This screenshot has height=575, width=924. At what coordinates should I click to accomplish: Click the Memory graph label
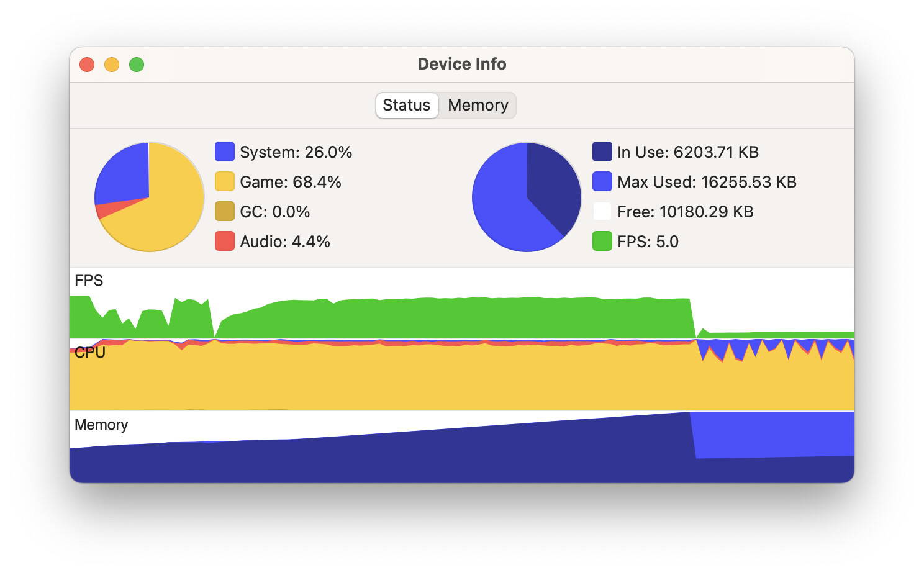click(x=101, y=425)
